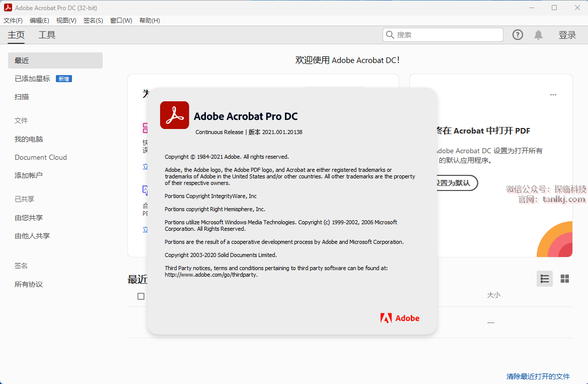Select 由他人共享 in the sidebar
The width and height of the screenshot is (588, 384).
[32, 236]
